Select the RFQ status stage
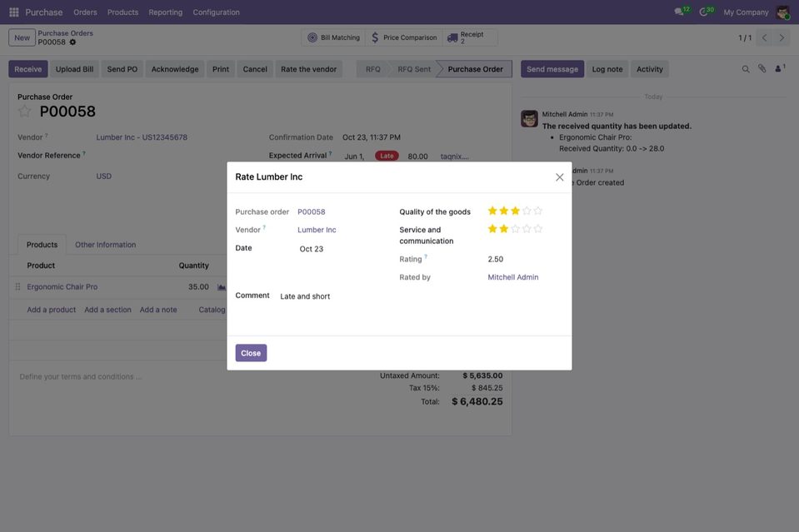Viewport: 799px width, 532px height. [x=373, y=69]
